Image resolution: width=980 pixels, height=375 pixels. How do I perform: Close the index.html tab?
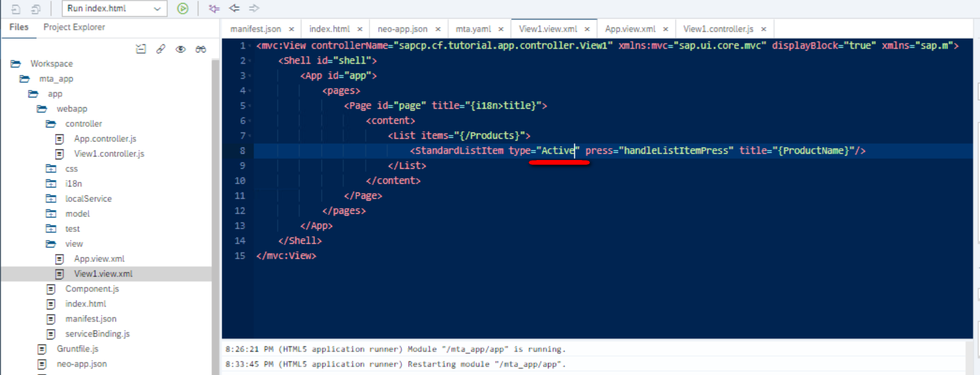click(360, 29)
